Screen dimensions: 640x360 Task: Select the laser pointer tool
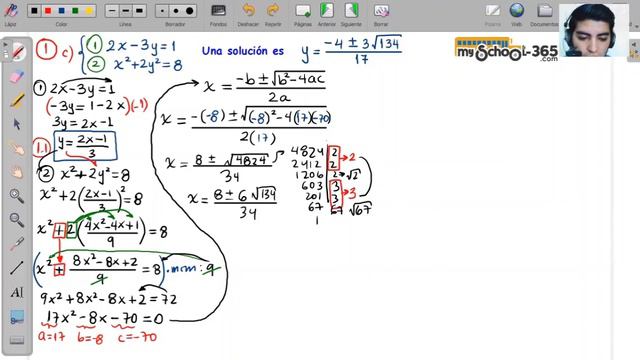coord(17,244)
